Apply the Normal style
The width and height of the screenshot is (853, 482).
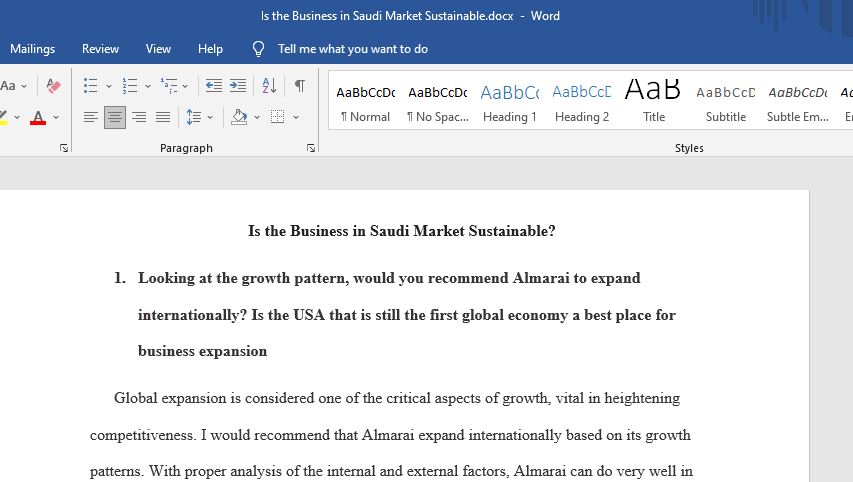(x=366, y=102)
